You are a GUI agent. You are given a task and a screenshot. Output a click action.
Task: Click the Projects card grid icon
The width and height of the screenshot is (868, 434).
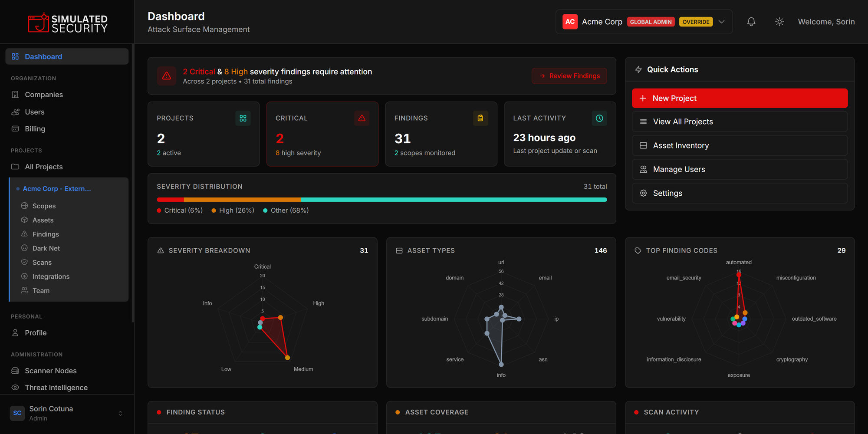coord(243,118)
